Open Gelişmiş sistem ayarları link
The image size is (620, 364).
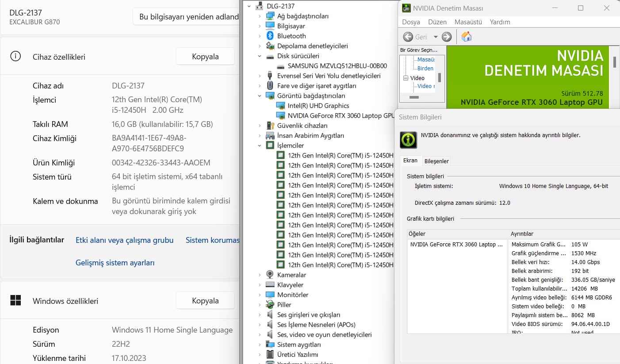click(115, 263)
